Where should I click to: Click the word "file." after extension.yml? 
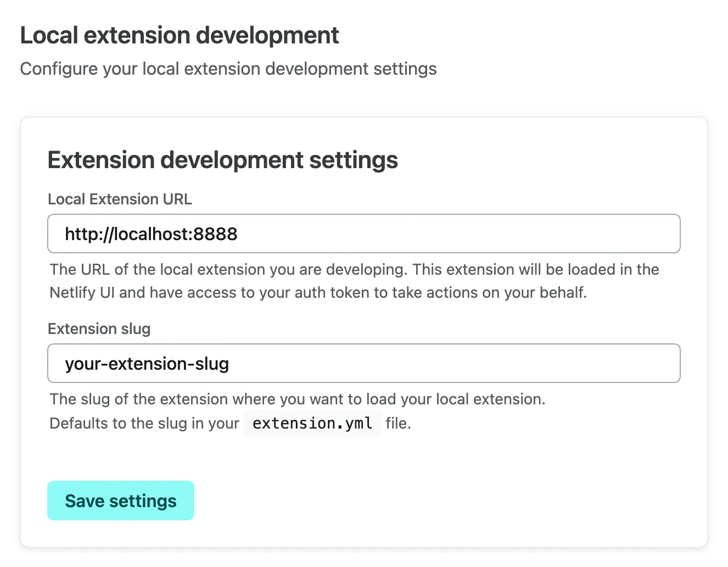tap(398, 423)
